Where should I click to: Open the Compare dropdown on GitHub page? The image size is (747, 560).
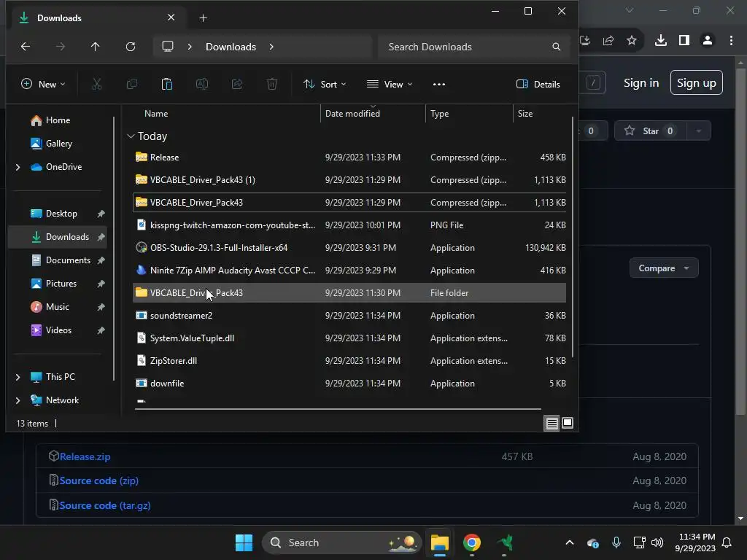[x=664, y=268]
